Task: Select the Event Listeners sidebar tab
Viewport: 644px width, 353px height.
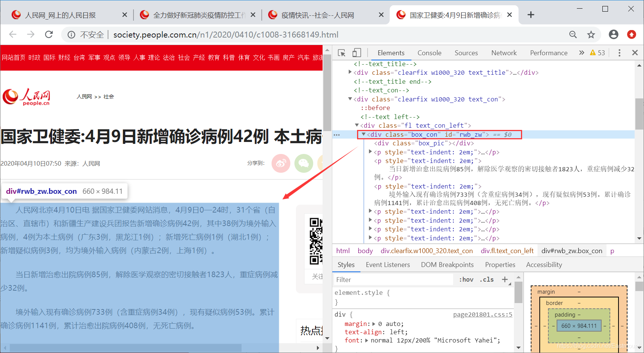Action: coord(388,265)
